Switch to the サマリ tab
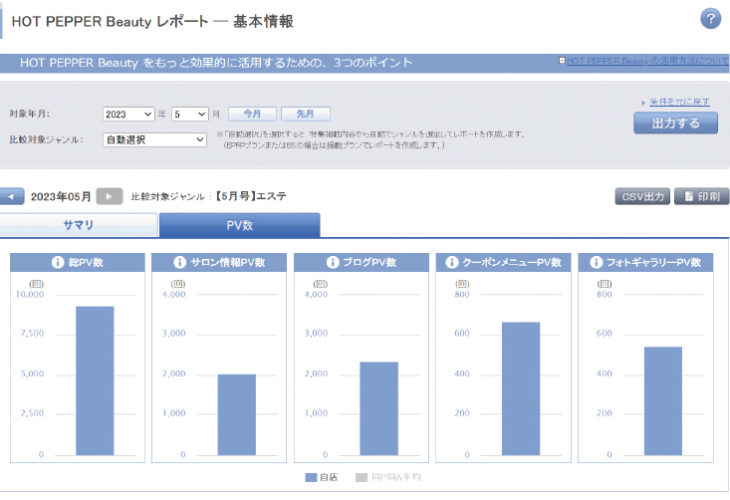Viewport: 730px width, 500px height. pyautogui.click(x=79, y=225)
